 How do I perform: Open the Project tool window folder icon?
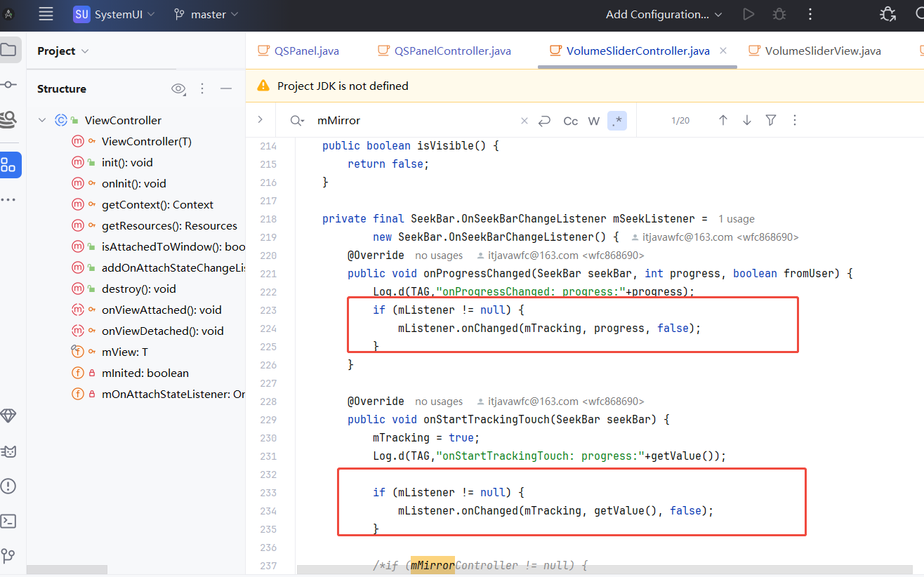[x=8, y=50]
